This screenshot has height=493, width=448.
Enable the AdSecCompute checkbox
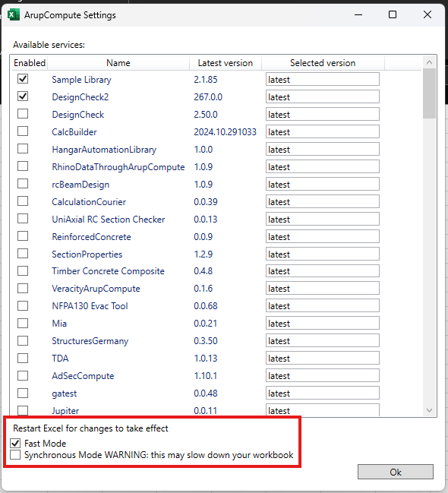(23, 375)
